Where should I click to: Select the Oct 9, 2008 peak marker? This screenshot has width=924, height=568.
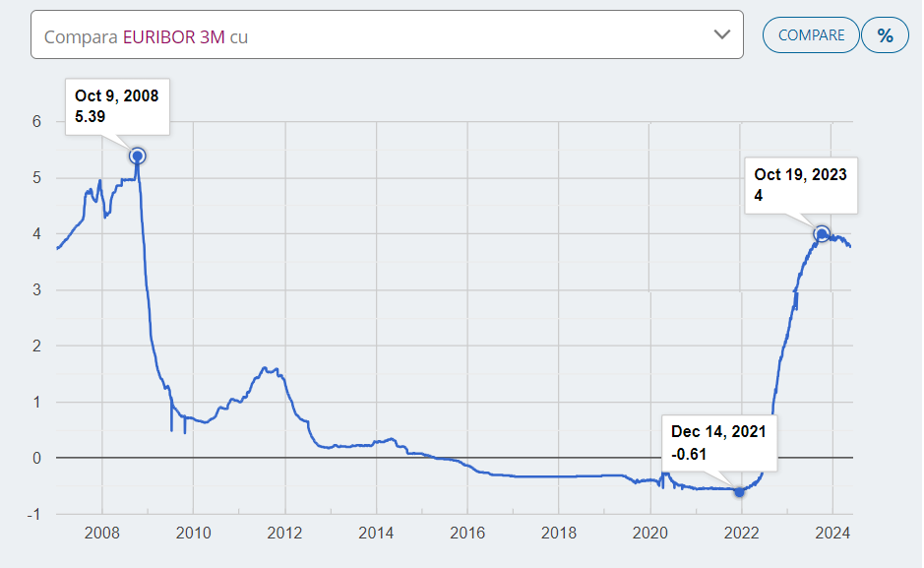pos(138,156)
